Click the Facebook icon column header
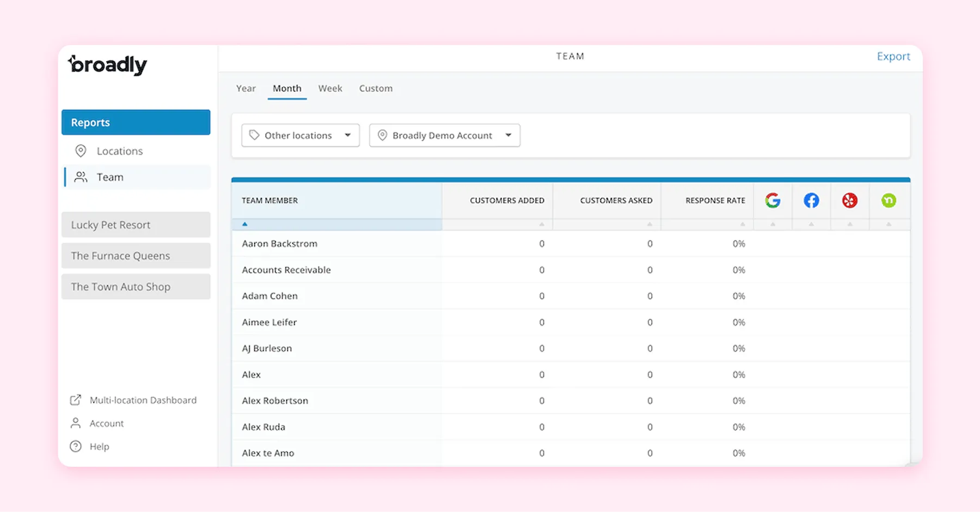 coord(811,201)
